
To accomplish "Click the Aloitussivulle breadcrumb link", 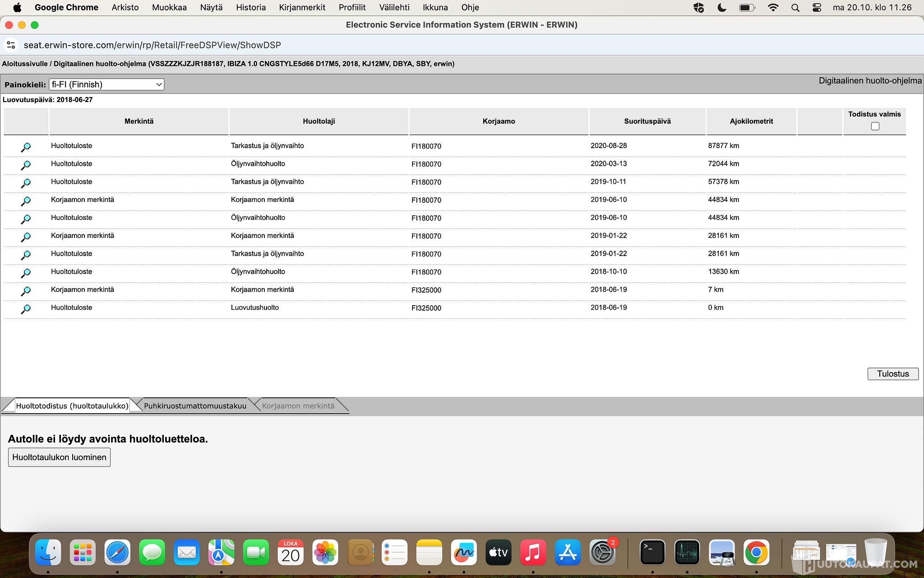I will (24, 64).
